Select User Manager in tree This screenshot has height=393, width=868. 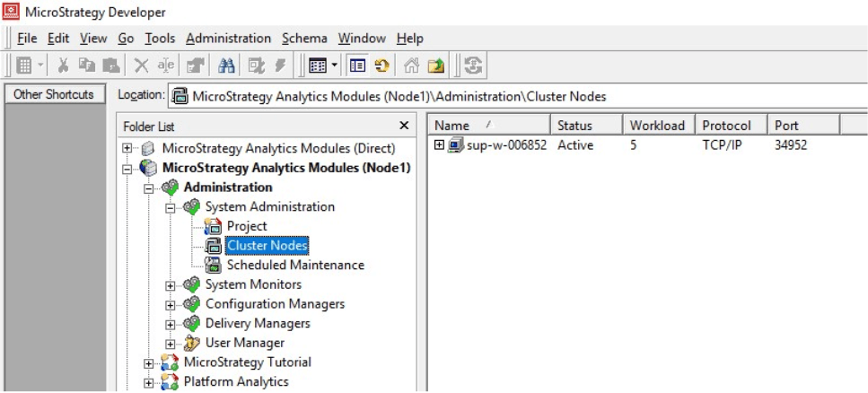[245, 343]
